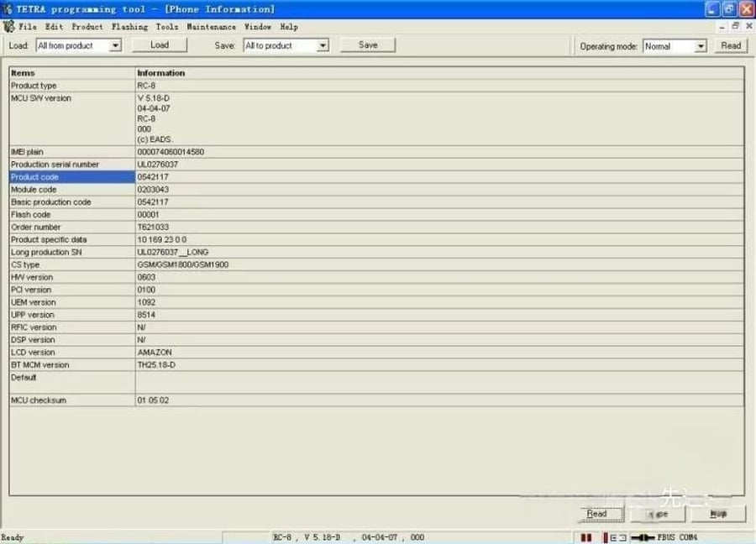Click 'FBUS COM4' in the status bar
Viewport: 756px width, 544px height.
[x=677, y=537]
